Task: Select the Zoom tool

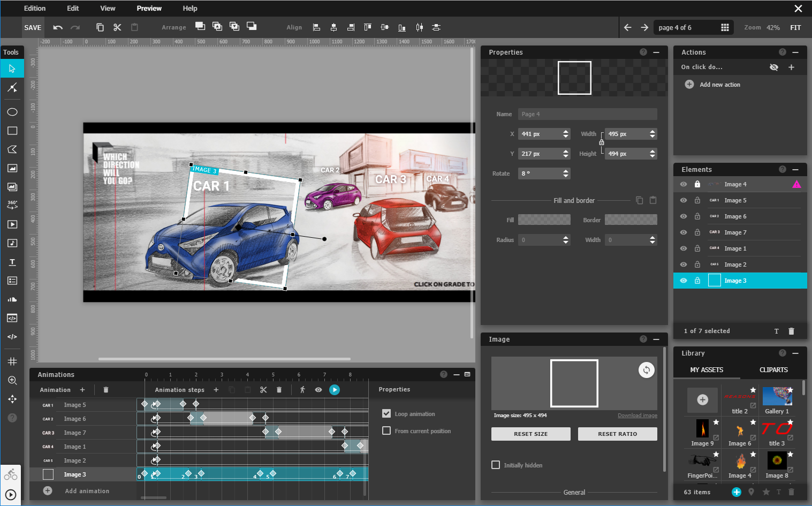Action: coord(12,380)
